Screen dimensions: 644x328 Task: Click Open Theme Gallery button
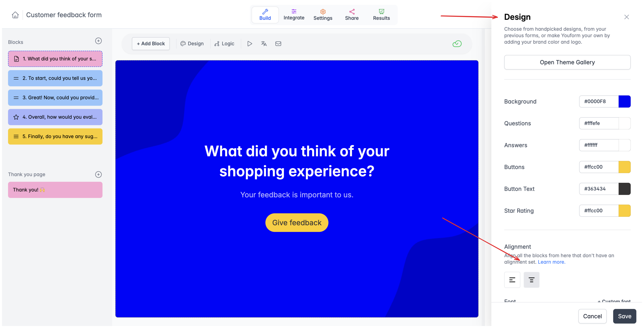(567, 62)
